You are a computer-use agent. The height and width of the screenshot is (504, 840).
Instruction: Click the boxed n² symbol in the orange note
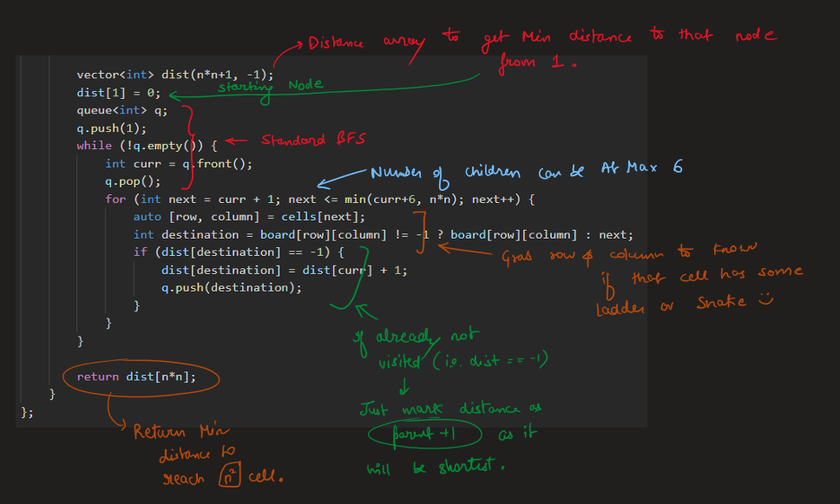click(x=228, y=477)
